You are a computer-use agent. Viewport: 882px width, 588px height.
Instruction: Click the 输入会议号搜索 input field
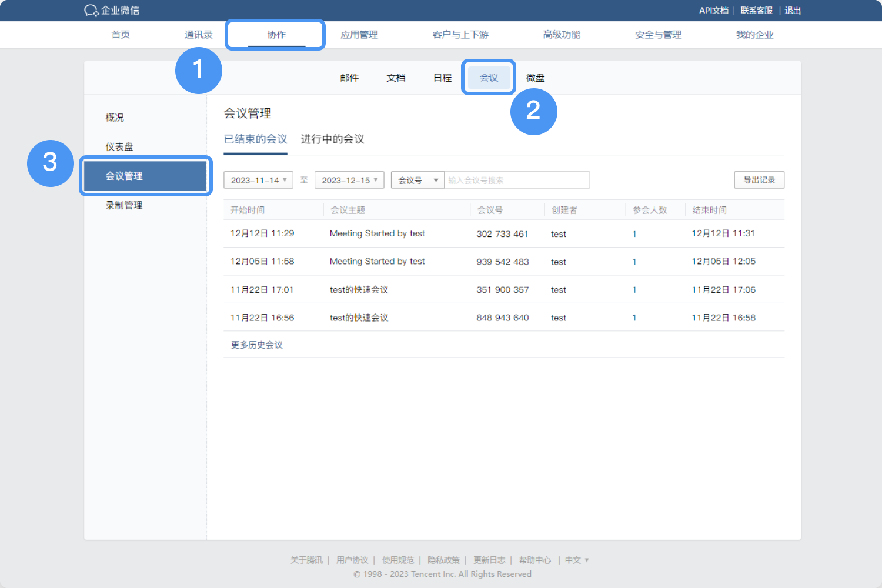(516, 180)
